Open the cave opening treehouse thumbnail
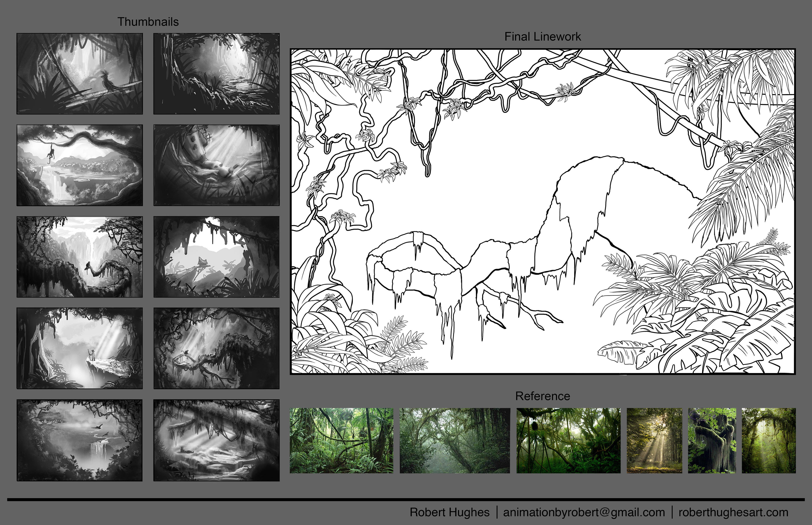Image resolution: width=812 pixels, height=525 pixels. click(216, 257)
